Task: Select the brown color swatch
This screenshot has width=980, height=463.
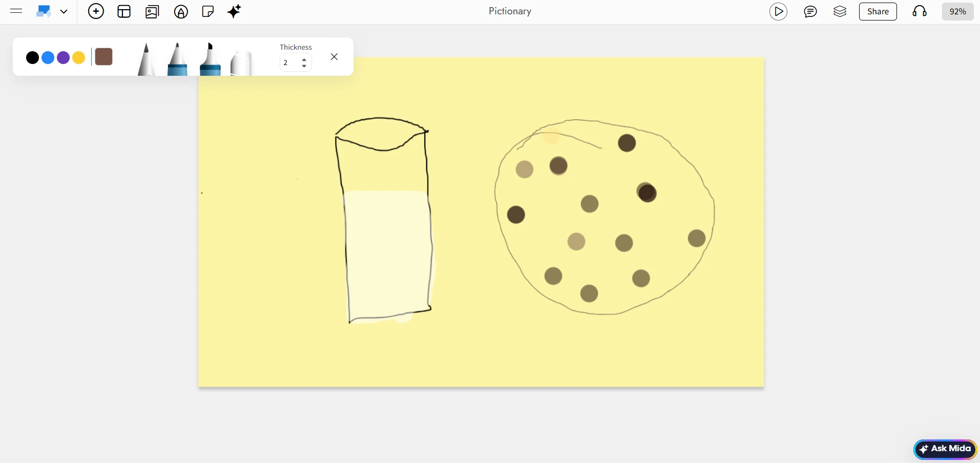Action: 103,57
